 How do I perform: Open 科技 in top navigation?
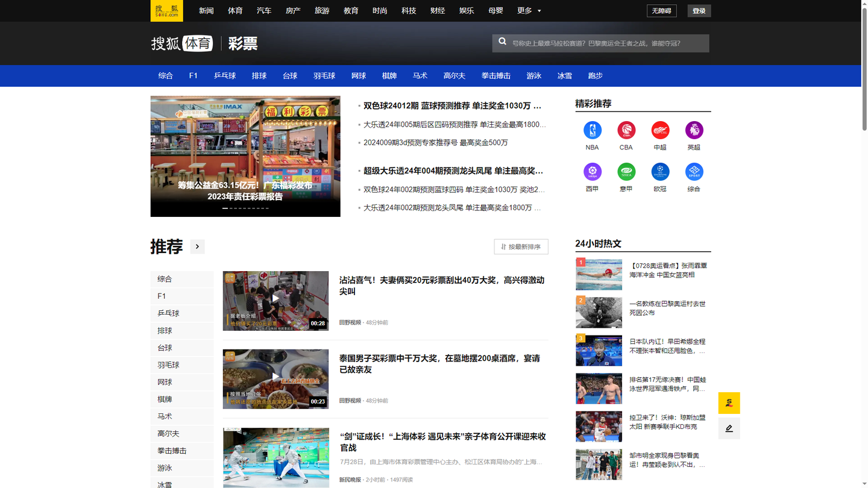click(x=409, y=10)
